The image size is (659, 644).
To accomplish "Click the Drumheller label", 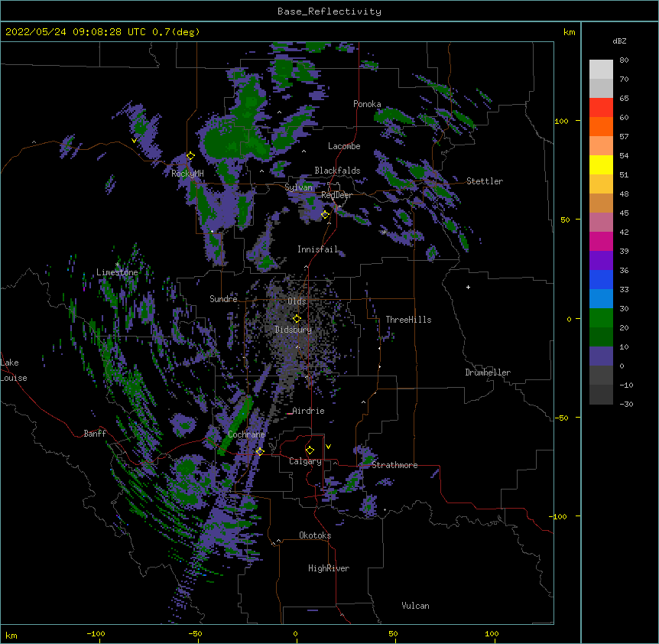I will click(x=488, y=372).
